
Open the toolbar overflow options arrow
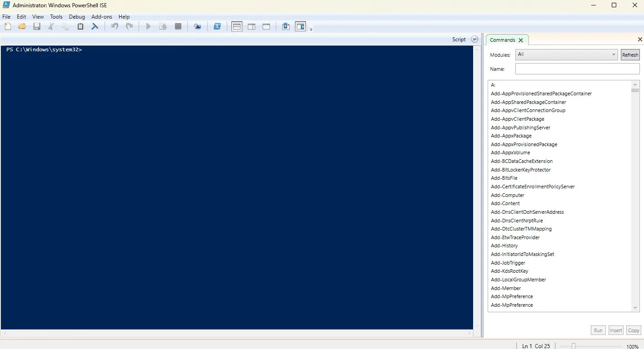311,29
